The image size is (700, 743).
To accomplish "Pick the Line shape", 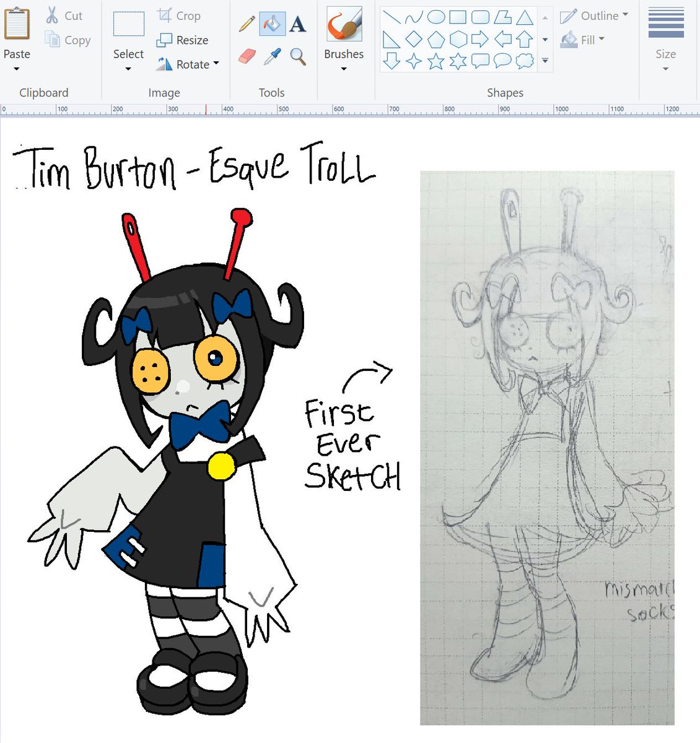I will coord(392,17).
